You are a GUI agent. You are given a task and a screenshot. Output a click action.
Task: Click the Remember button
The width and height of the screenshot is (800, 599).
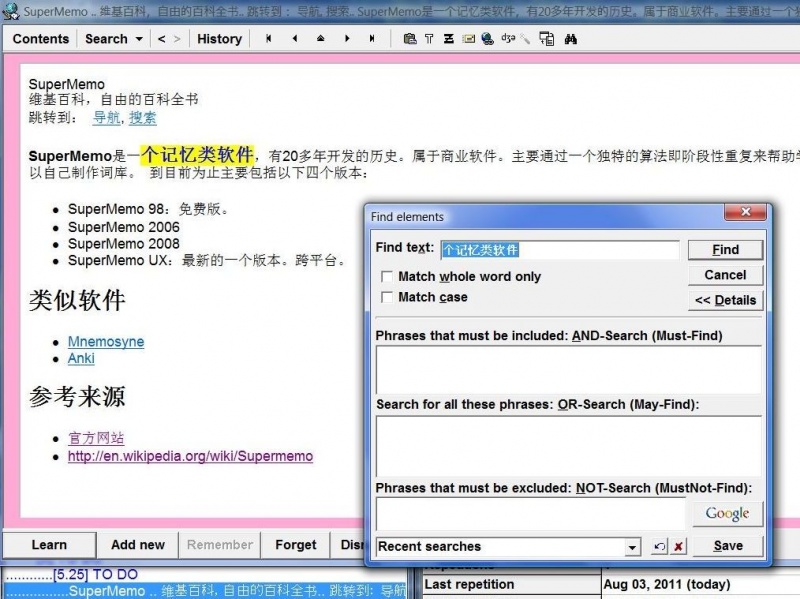click(220, 545)
